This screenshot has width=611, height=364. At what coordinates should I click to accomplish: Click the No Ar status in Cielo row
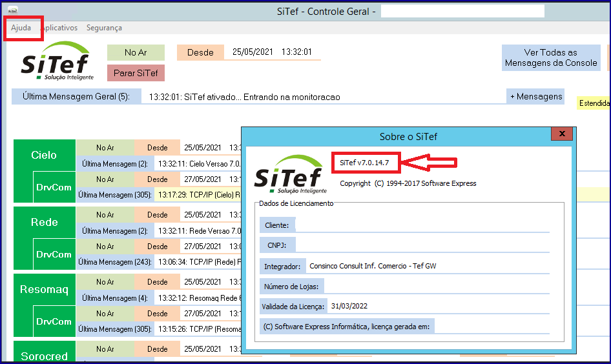coord(105,148)
